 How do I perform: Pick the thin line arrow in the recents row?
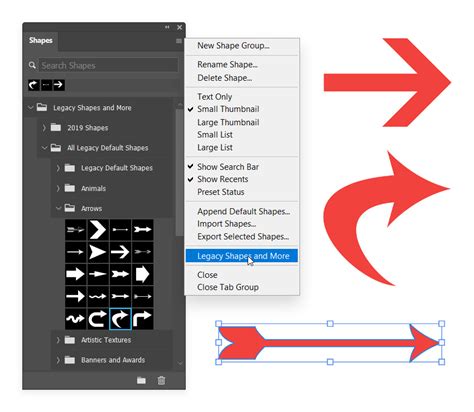(x=46, y=85)
